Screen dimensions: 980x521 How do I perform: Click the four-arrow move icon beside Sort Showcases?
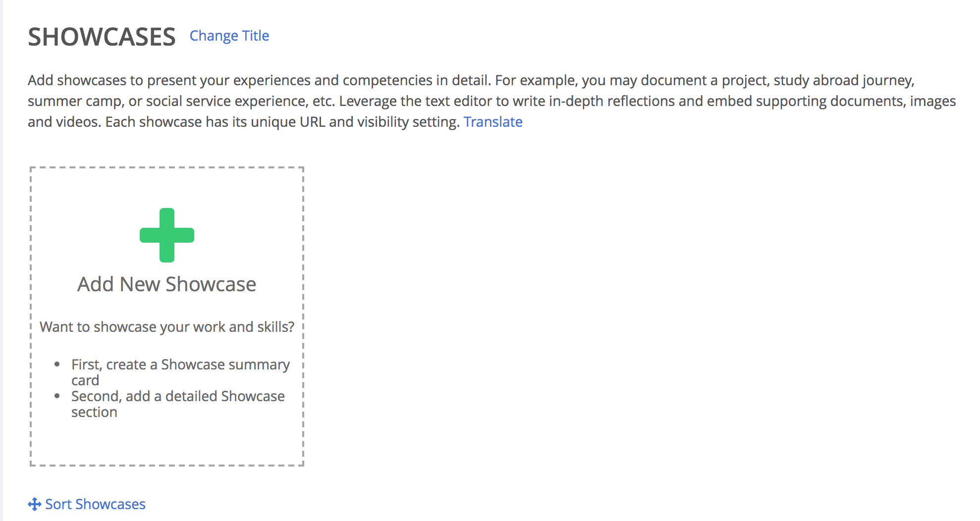34,504
